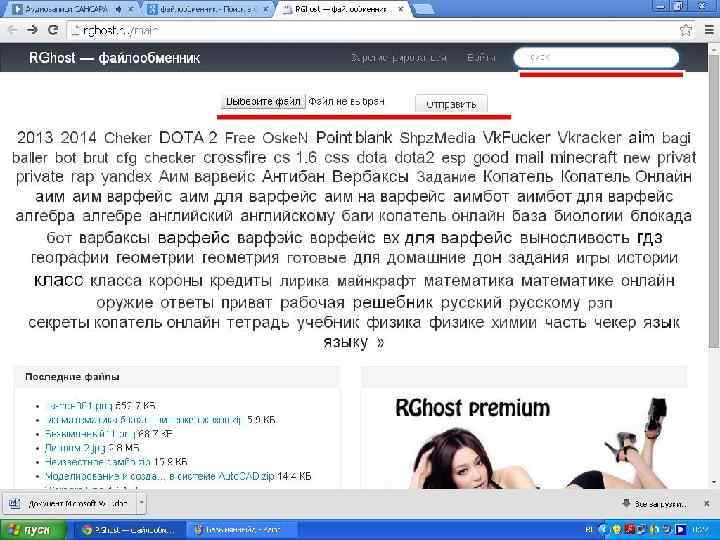Select the RGhost — файлообменник tab
The width and height of the screenshot is (720, 540).
point(340,9)
